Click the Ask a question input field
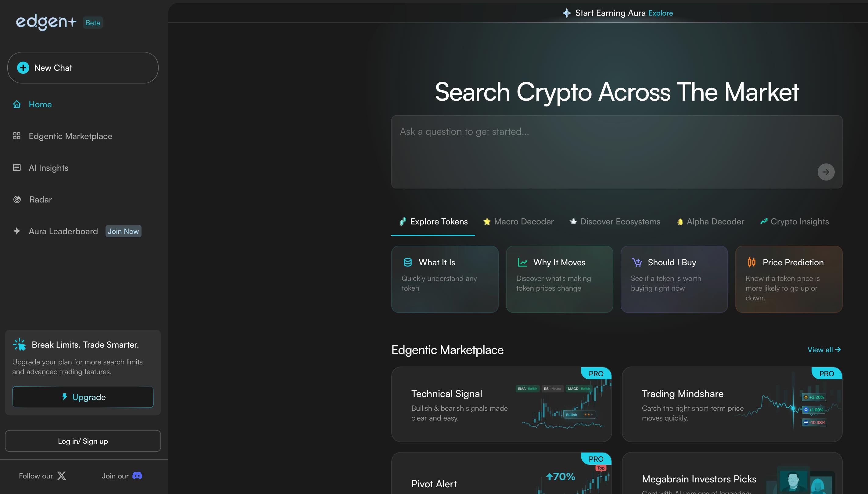868x494 pixels. tap(617, 152)
